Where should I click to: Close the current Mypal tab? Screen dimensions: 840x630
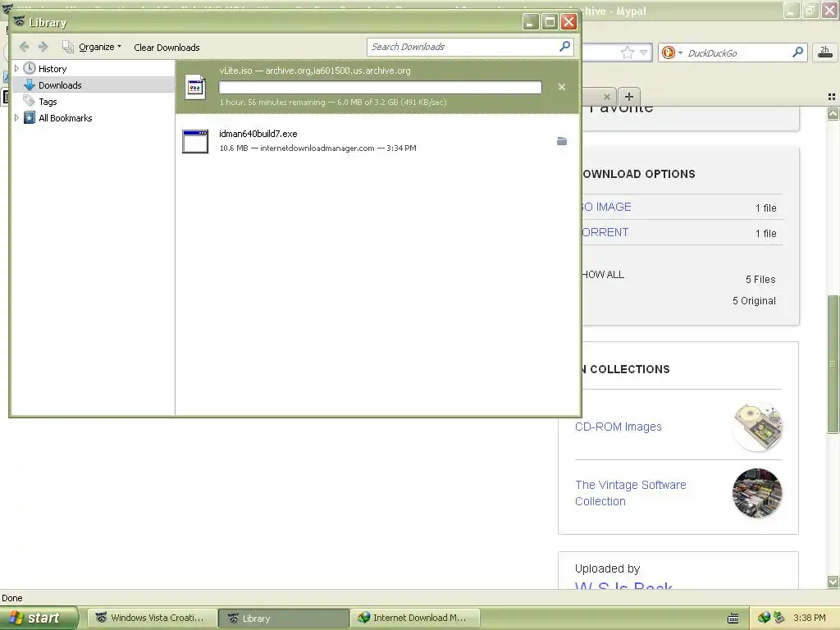(606, 97)
